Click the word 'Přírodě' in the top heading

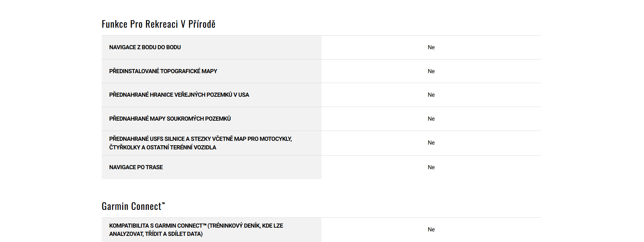(x=202, y=24)
